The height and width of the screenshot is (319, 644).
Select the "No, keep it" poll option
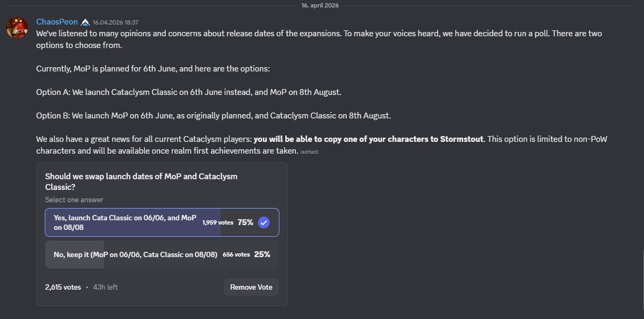coord(162,254)
